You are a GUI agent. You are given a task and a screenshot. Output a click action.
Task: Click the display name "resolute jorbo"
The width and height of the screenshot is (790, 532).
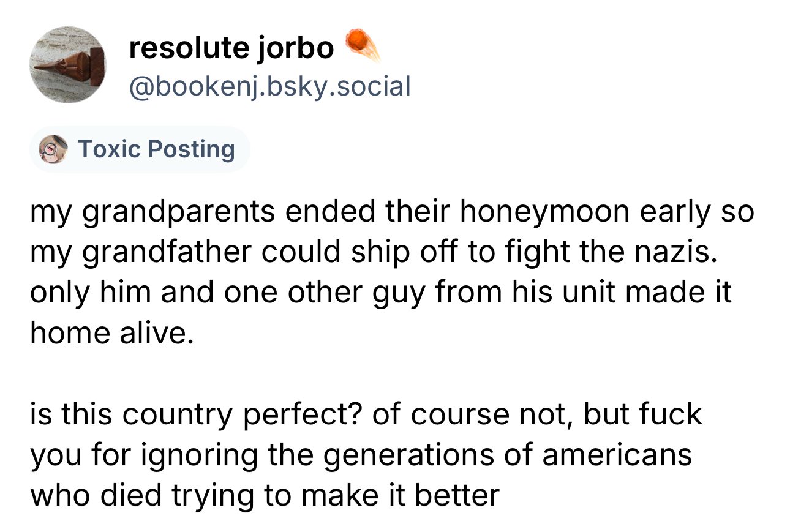point(231,48)
